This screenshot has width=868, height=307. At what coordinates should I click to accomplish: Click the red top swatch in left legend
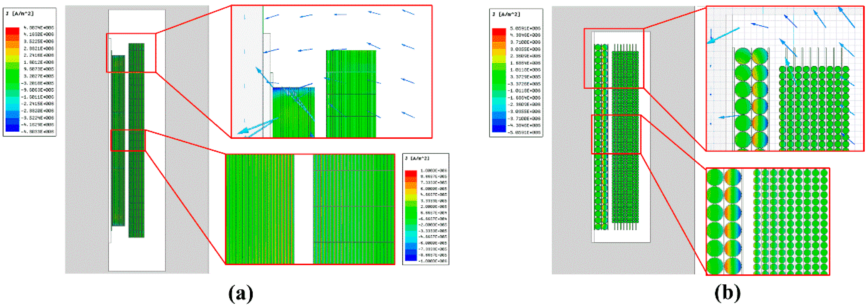click(12, 31)
